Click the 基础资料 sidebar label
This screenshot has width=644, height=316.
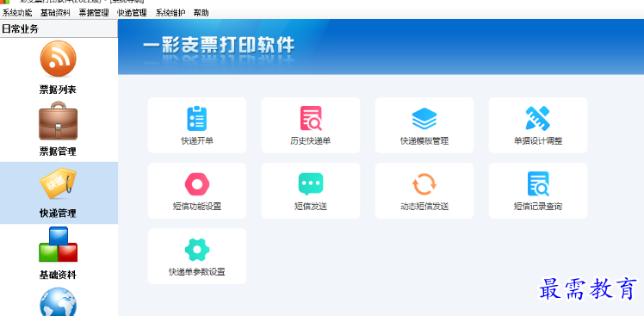pos(58,275)
